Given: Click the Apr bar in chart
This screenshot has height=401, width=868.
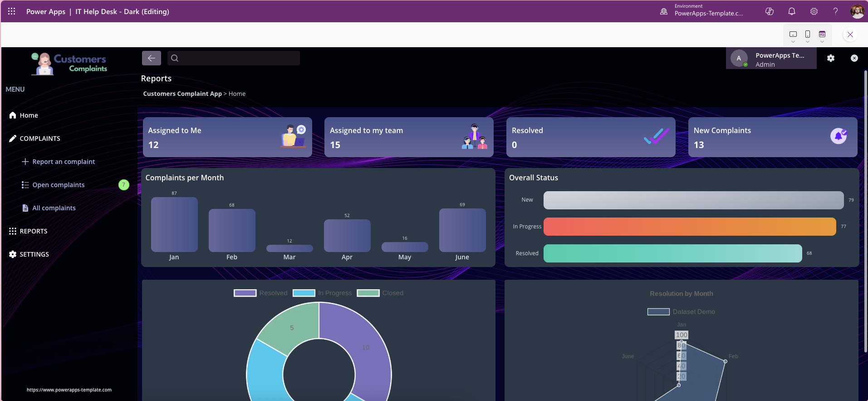Looking at the screenshot, I should click(x=347, y=236).
